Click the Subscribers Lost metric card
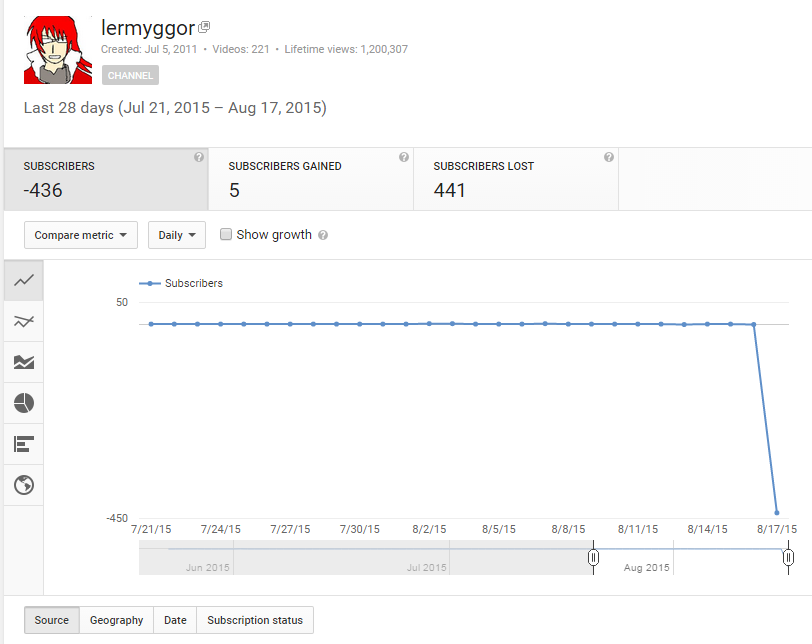This screenshot has height=644, width=812. point(516,179)
